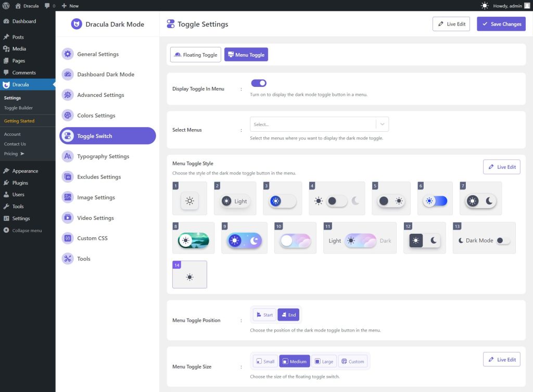
Task: Click the Select Menus dropdown chevron
Action: click(383, 124)
